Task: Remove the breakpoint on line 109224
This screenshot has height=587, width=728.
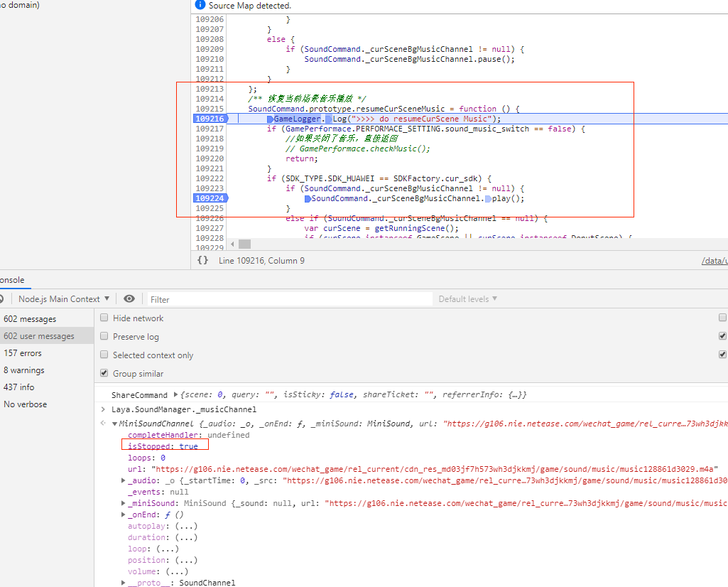Action: pos(208,198)
